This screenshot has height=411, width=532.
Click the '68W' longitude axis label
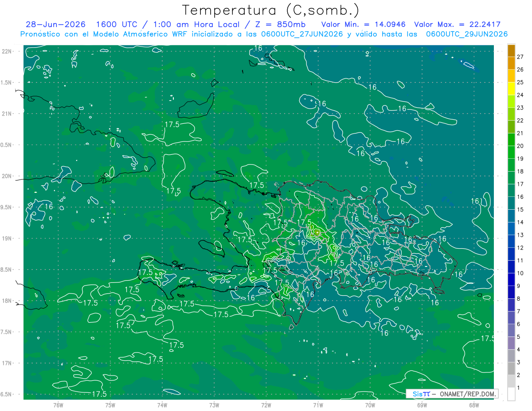click(x=474, y=405)
